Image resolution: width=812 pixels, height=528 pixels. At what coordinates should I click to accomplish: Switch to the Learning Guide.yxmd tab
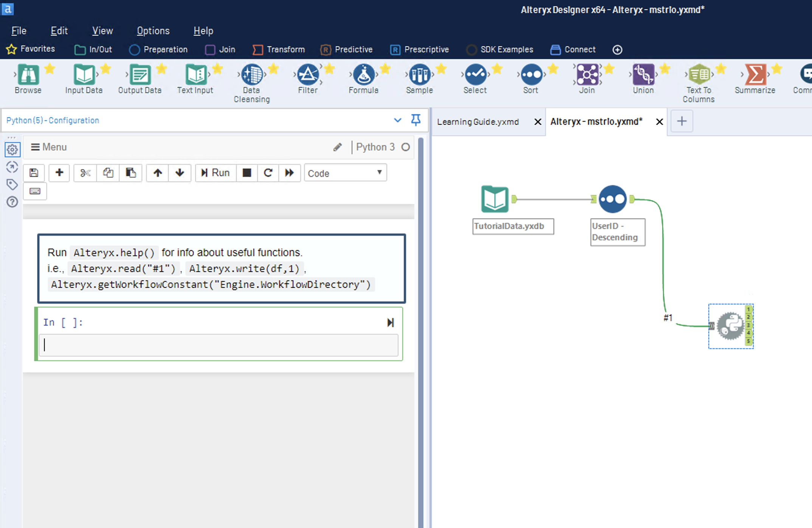(477, 122)
